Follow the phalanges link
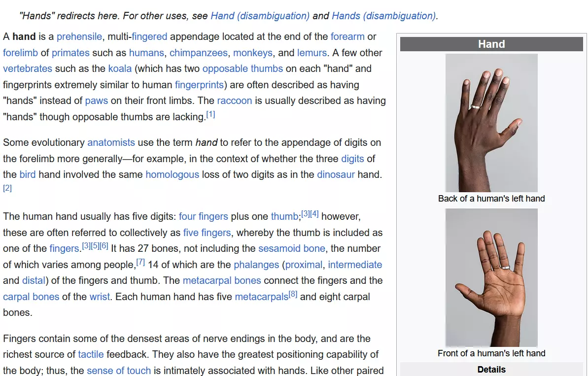 tap(256, 264)
